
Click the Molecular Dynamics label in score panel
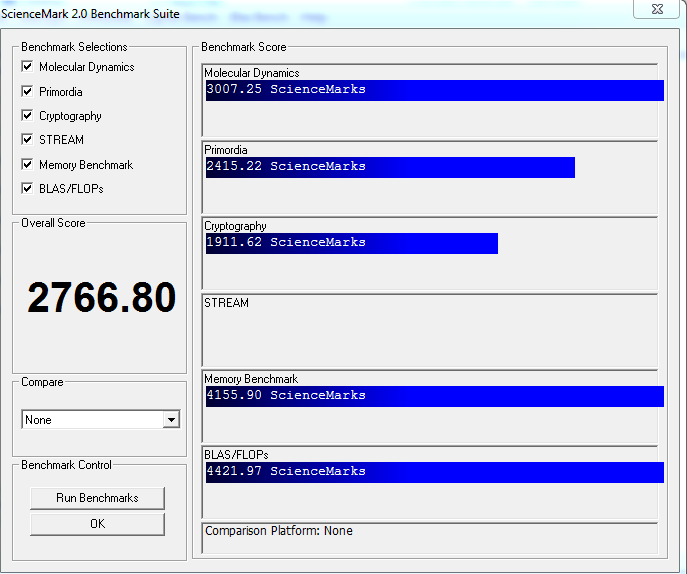click(252, 73)
